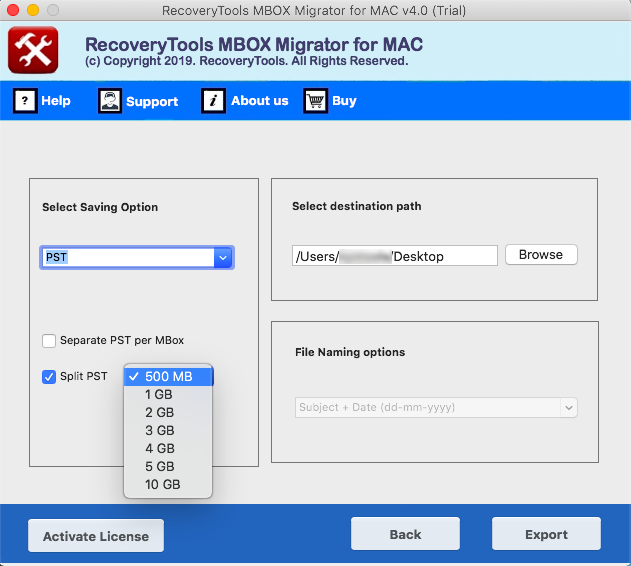
Task: Click the PST saving option text field
Action: [x=128, y=258]
